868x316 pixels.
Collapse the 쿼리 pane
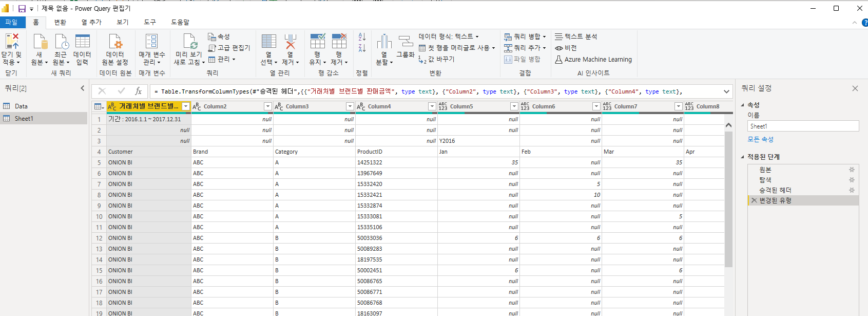83,88
